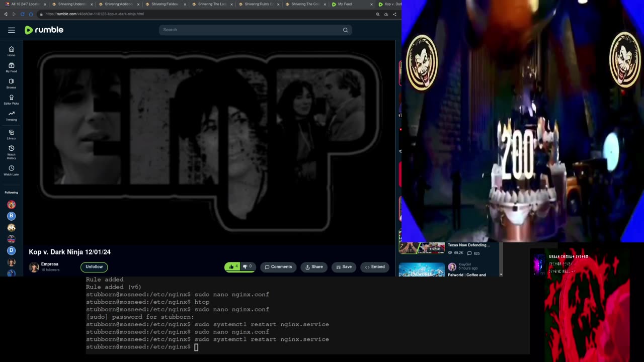Open Empresa channel name link

point(50,264)
